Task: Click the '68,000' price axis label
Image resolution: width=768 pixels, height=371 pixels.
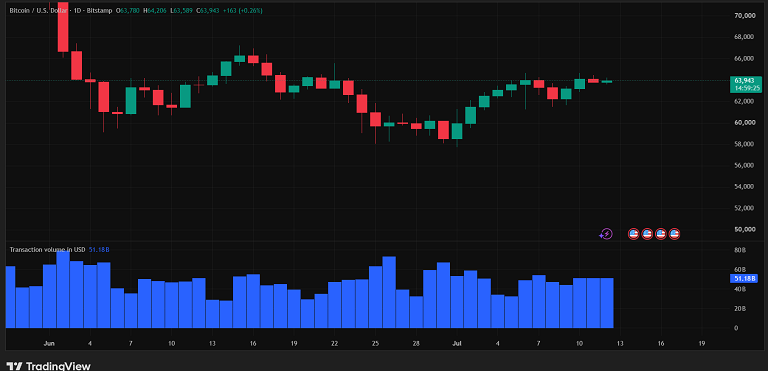Action: (x=744, y=37)
